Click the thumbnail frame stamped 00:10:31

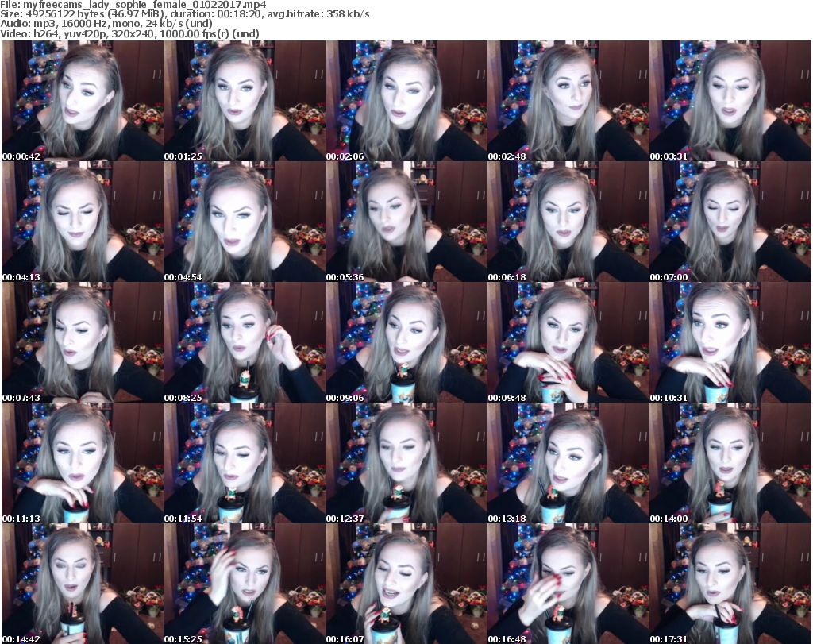tap(730, 342)
